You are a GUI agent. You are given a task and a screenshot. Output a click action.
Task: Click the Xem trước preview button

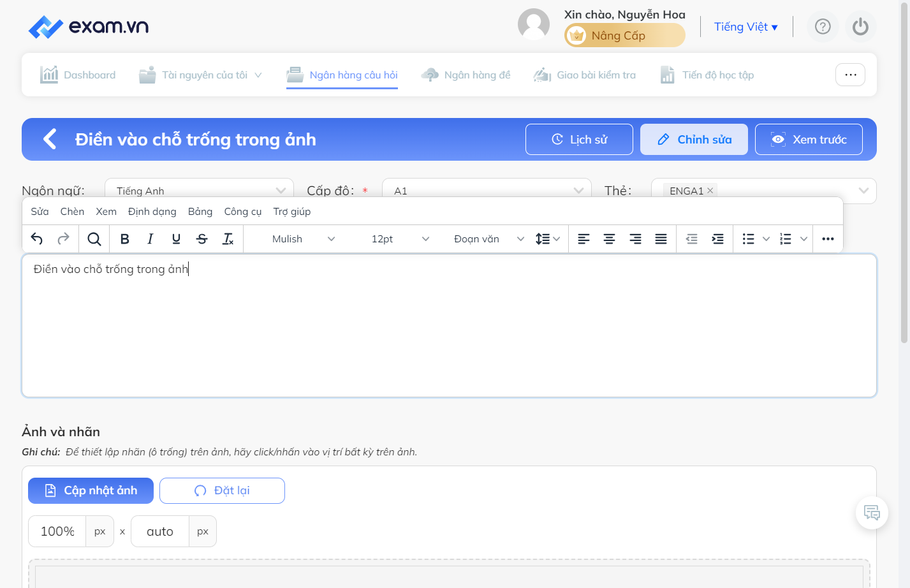point(809,139)
